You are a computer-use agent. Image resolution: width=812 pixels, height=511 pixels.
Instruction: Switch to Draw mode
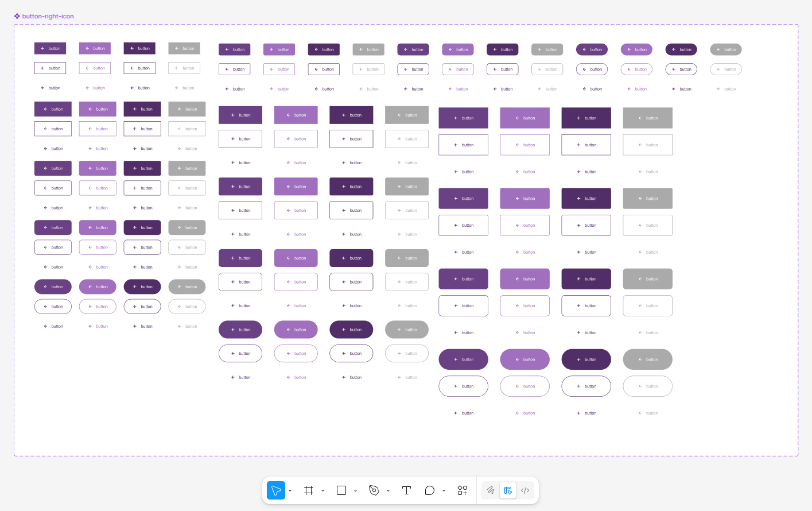tap(491, 490)
